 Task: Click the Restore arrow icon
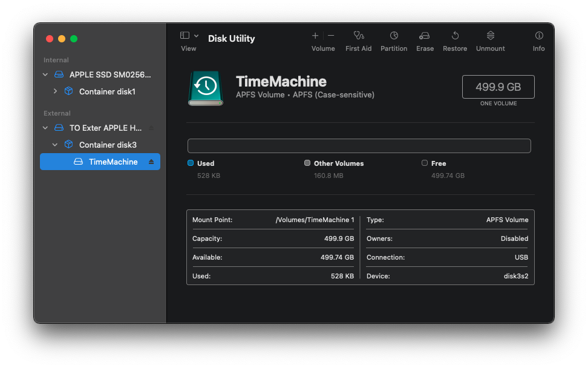455,36
